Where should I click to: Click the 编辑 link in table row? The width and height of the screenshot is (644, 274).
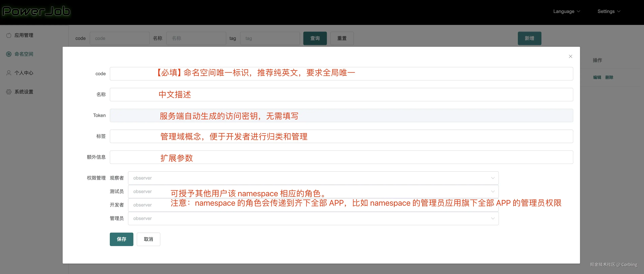click(x=597, y=77)
